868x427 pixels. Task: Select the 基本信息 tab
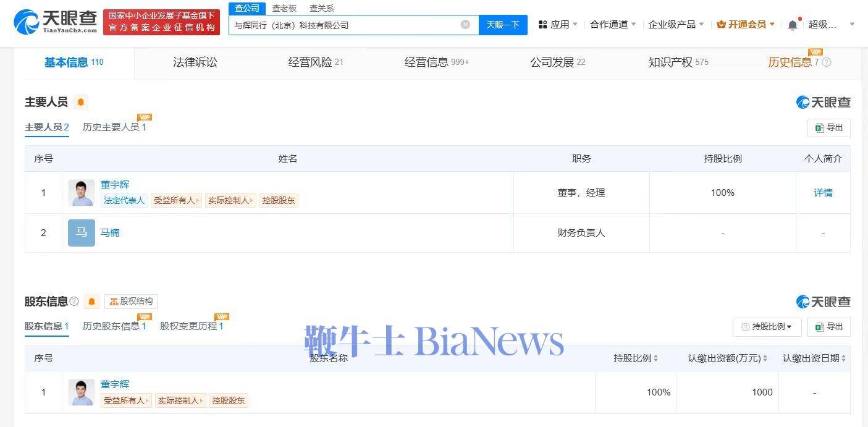74,62
